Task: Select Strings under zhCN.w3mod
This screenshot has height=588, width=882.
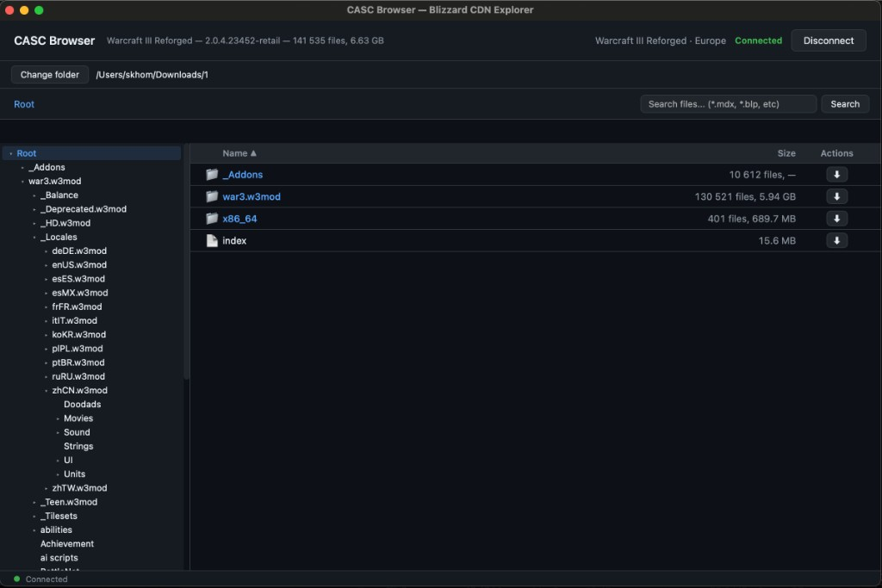Action: pos(78,446)
